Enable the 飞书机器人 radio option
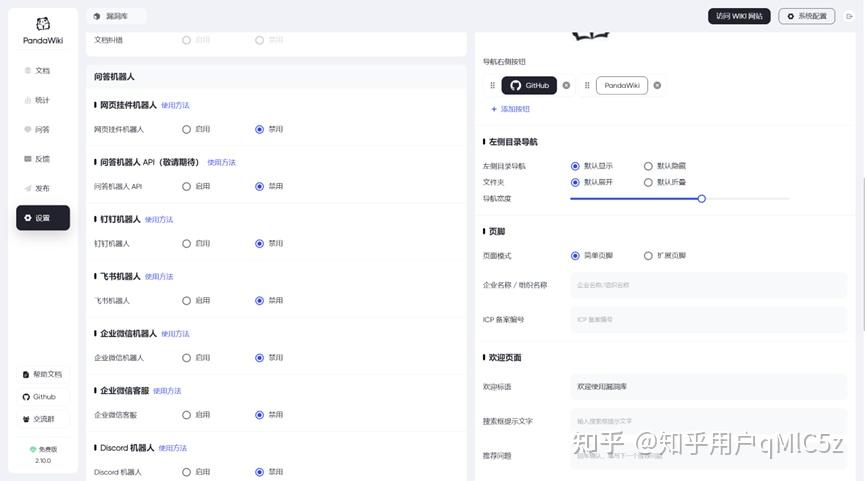This screenshot has height=481, width=865. coord(187,300)
